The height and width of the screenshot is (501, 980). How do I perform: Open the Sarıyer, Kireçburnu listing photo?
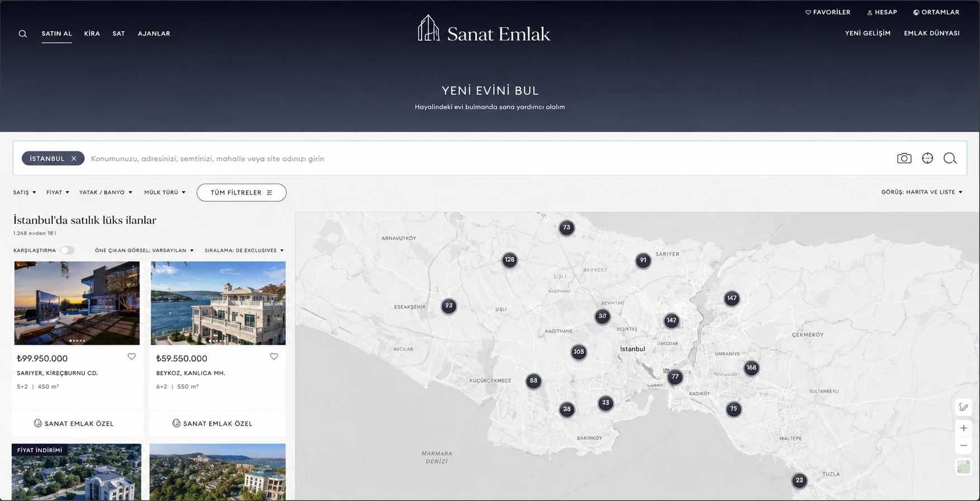click(77, 303)
